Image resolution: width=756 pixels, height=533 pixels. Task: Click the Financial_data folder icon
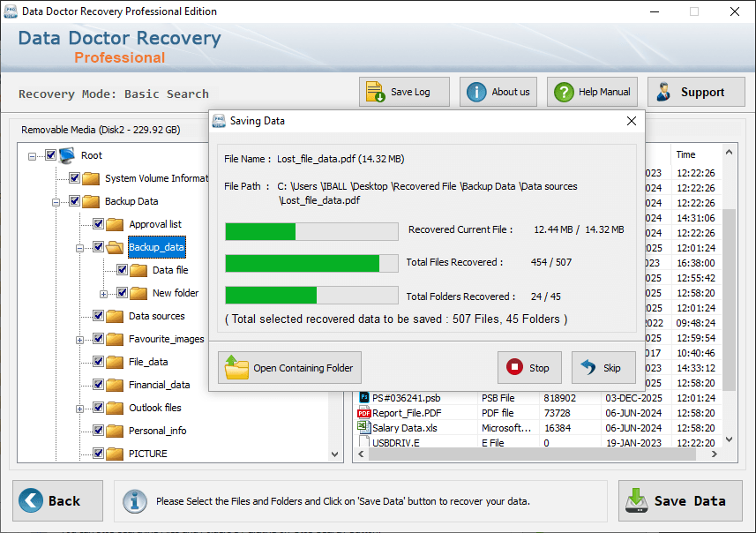tap(115, 385)
